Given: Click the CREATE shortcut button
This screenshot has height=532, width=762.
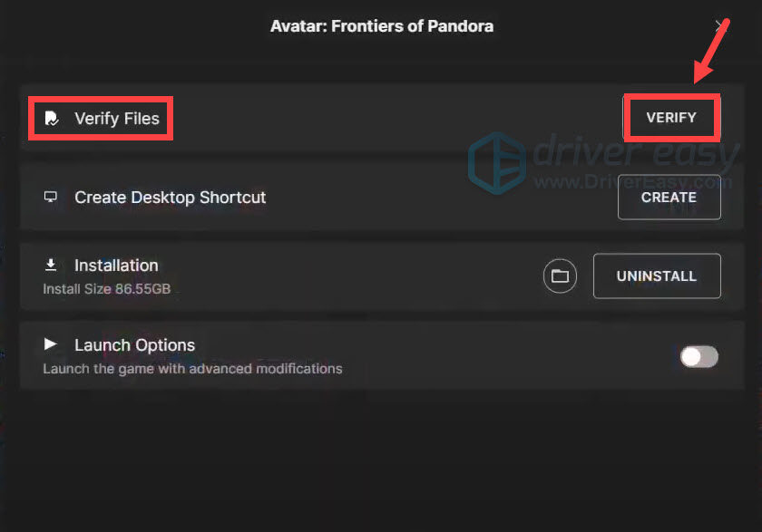Looking at the screenshot, I should pos(669,197).
